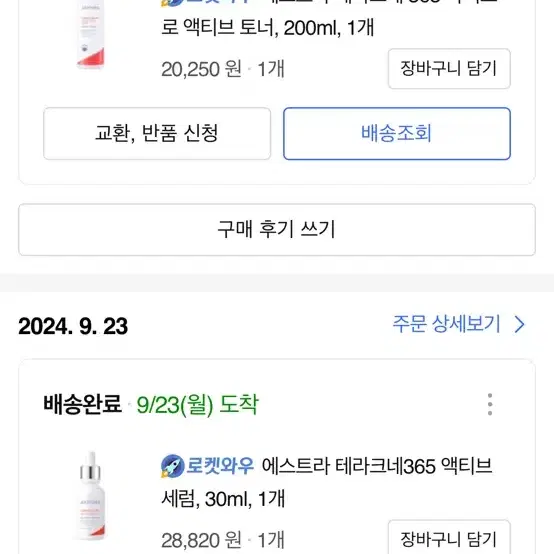
Task: Click the 배송완료 delivery status label
Action: (x=82, y=404)
